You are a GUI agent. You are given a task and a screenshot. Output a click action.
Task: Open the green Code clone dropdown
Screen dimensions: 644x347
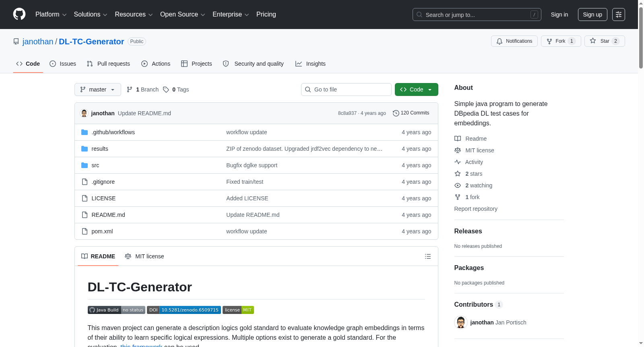[x=417, y=89]
